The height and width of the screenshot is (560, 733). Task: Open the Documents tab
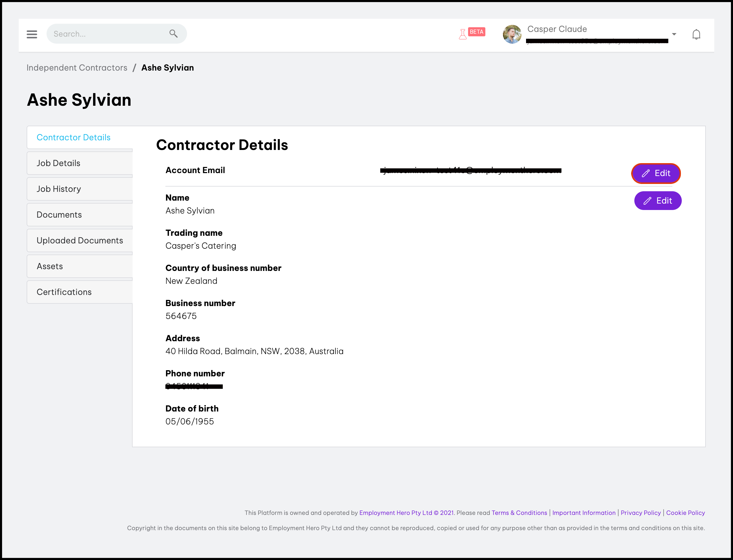click(59, 215)
